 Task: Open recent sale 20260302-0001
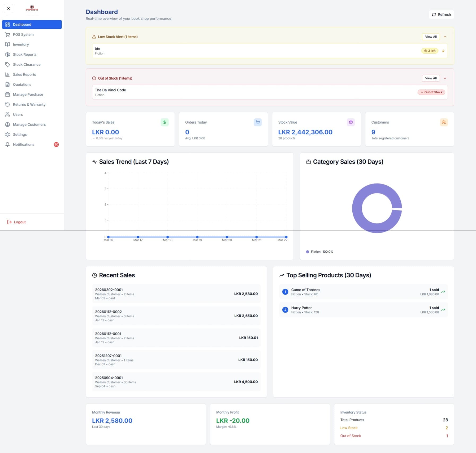(x=176, y=293)
